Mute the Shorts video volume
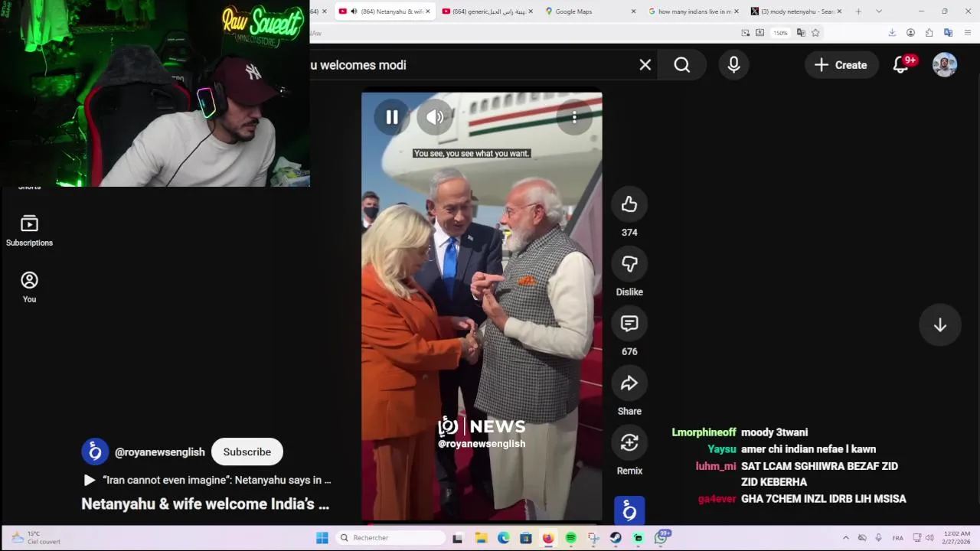 tap(435, 117)
